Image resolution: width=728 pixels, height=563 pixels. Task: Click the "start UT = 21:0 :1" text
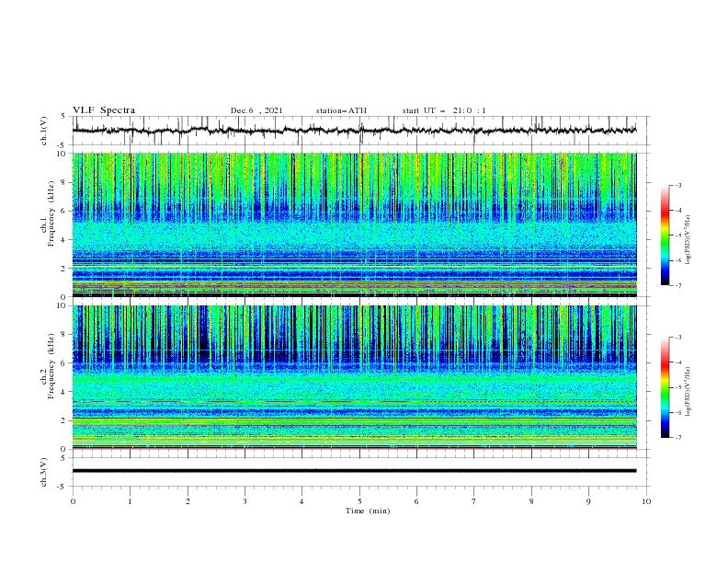(444, 110)
